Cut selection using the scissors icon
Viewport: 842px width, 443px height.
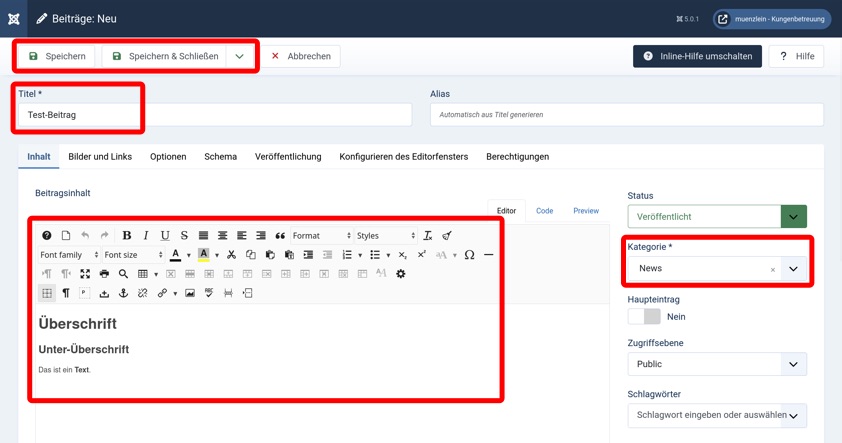[x=231, y=255]
